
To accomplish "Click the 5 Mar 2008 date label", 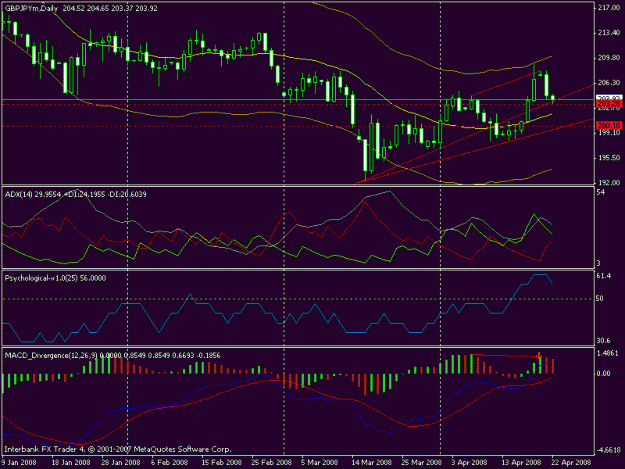I will pyautogui.click(x=320, y=462).
